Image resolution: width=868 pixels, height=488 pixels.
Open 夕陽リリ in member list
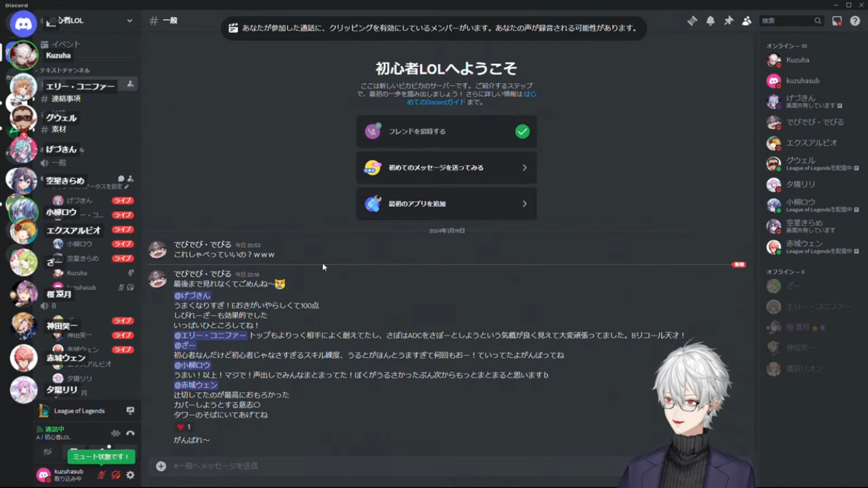(x=812, y=184)
